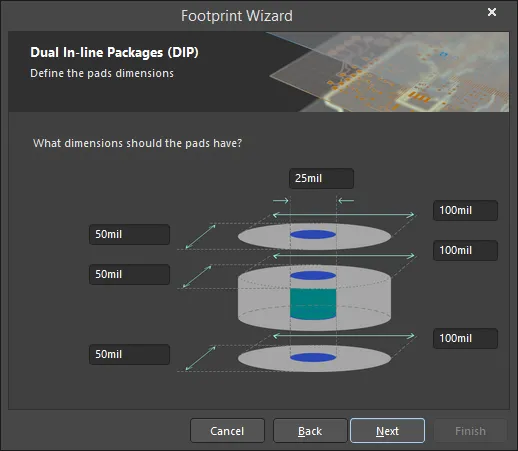Proceed with the Next button
Screen dimensions: 518x451
[387, 431]
